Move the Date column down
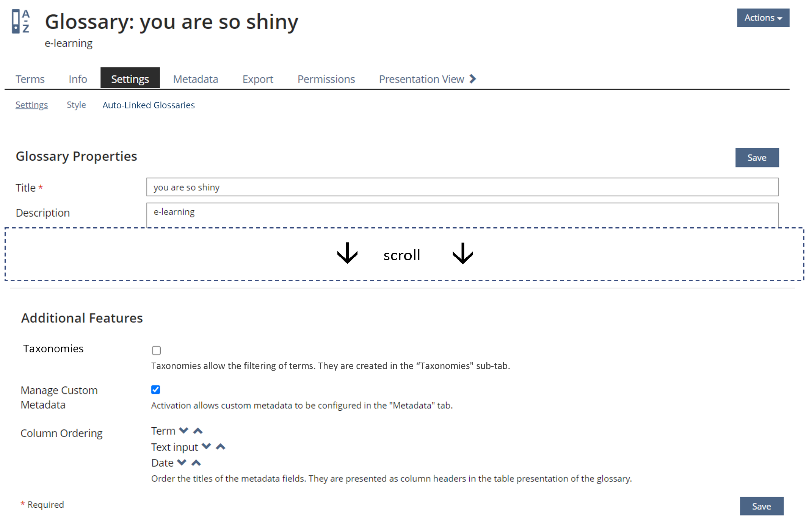Viewport: 812px width, 516px height. click(x=182, y=462)
